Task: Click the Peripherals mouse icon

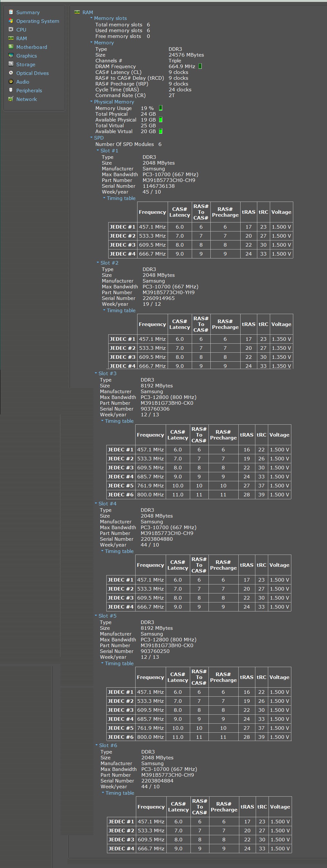Action: click(11, 90)
